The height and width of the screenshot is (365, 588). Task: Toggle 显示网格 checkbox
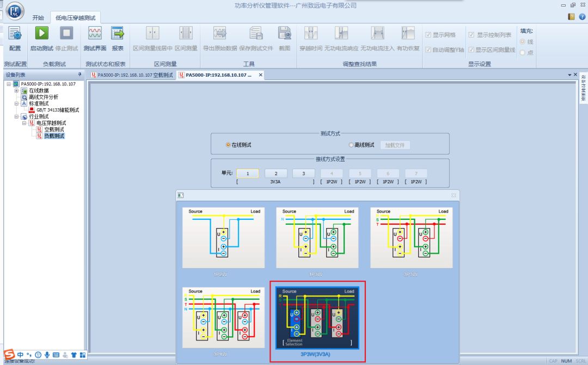(428, 35)
